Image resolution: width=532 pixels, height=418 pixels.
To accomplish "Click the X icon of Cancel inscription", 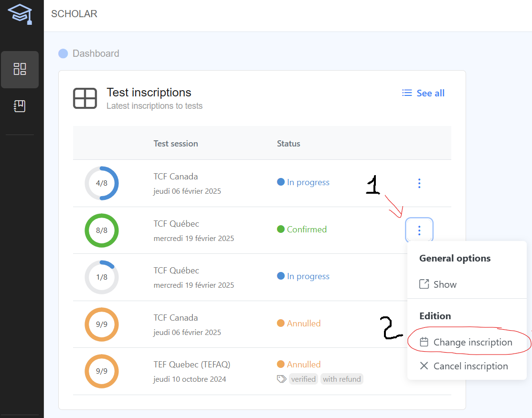I will tap(424, 366).
